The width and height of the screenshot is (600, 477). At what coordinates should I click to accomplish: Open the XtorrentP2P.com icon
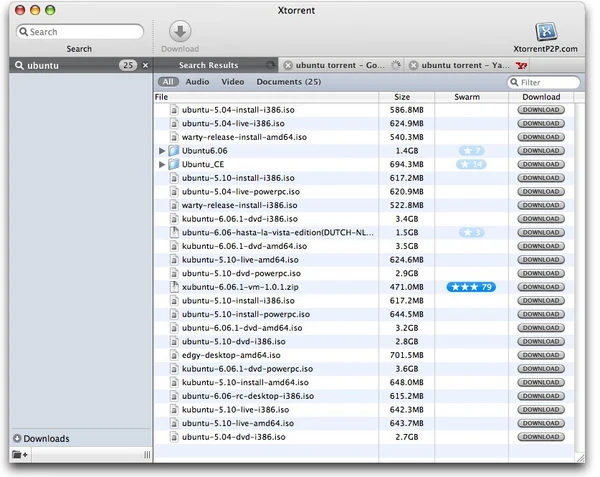pyautogui.click(x=546, y=32)
